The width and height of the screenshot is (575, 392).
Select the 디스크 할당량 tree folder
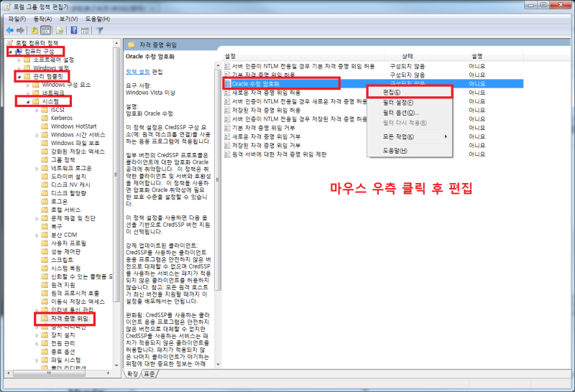click(68, 193)
